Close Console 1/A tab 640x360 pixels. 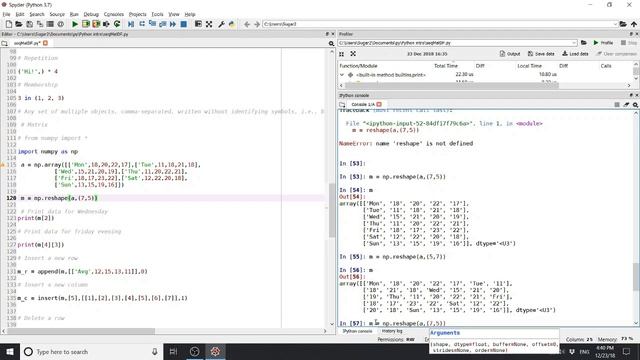coord(379,104)
